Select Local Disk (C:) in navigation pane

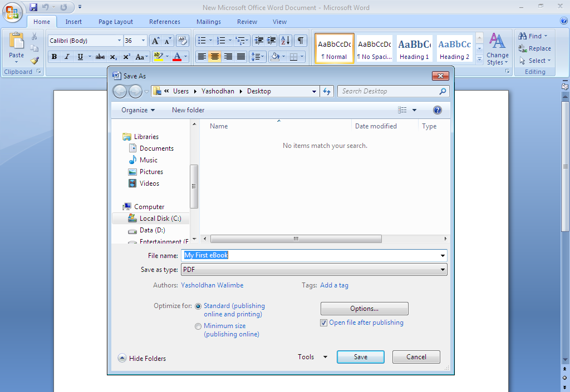[151, 219]
